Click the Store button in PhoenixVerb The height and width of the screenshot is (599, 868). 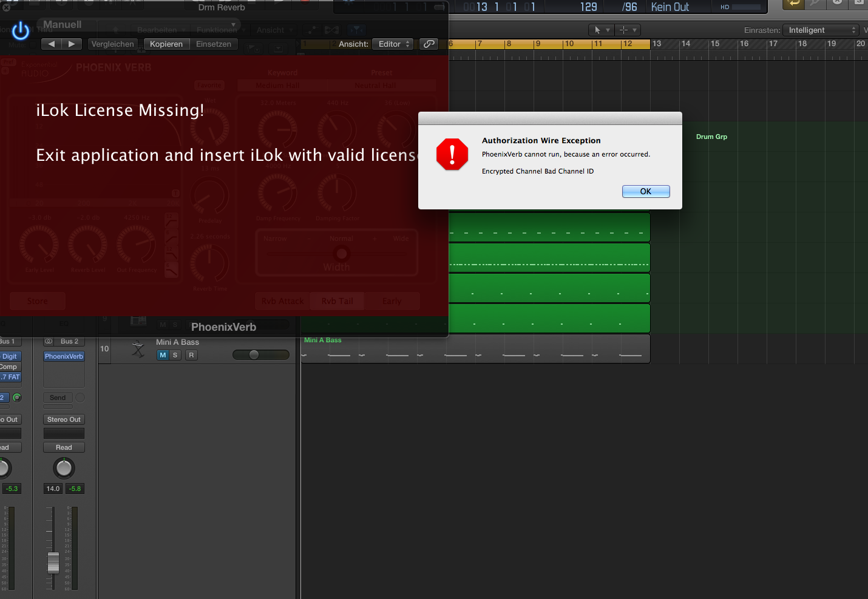37,301
